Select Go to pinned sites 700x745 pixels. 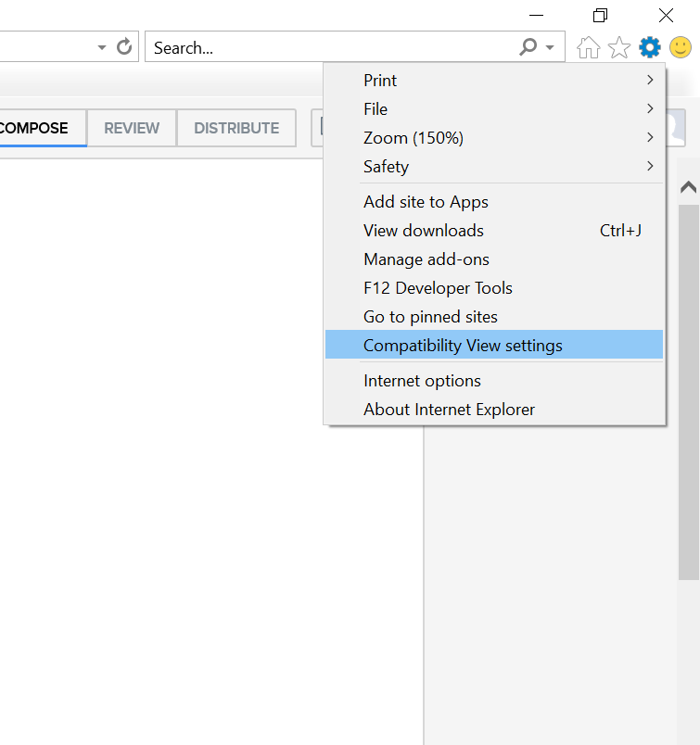(494, 316)
